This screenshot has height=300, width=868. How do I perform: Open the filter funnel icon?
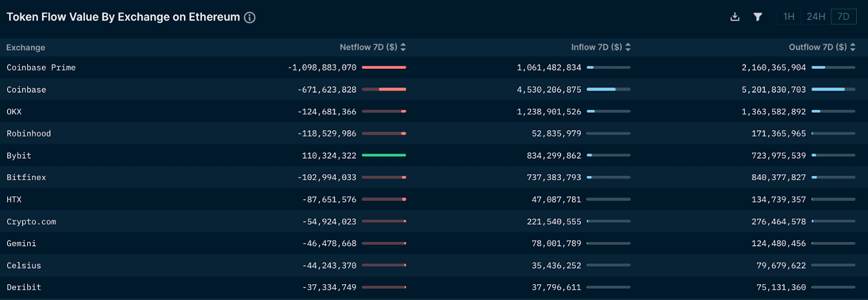(758, 17)
